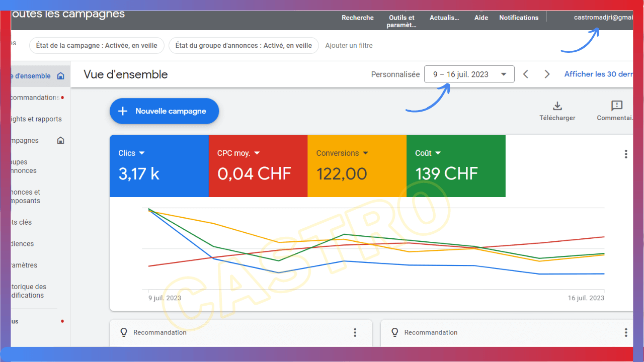Click the Ajouter un filtre field
Screen dimensions: 644x362
tap(349, 45)
